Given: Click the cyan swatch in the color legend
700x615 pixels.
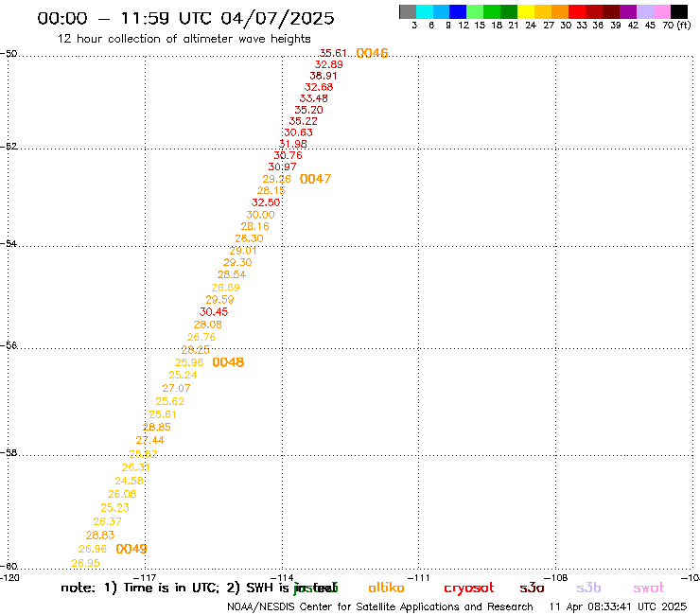Looking at the screenshot, I should click(425, 11).
